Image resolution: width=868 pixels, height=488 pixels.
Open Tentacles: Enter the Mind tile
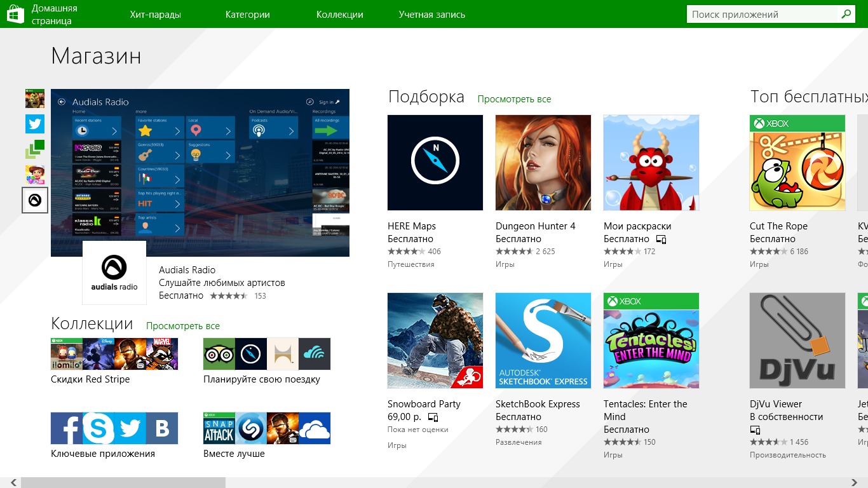[x=651, y=341]
